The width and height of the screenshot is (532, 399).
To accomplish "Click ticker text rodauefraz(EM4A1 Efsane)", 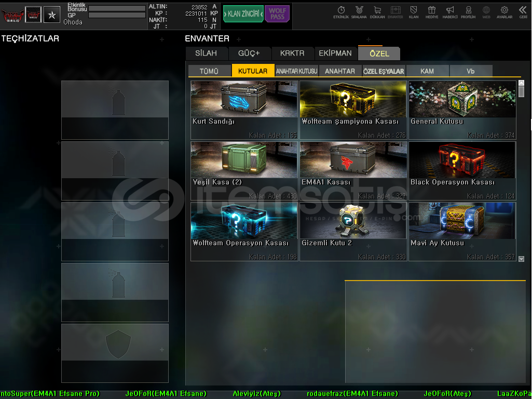I will pos(352,394).
